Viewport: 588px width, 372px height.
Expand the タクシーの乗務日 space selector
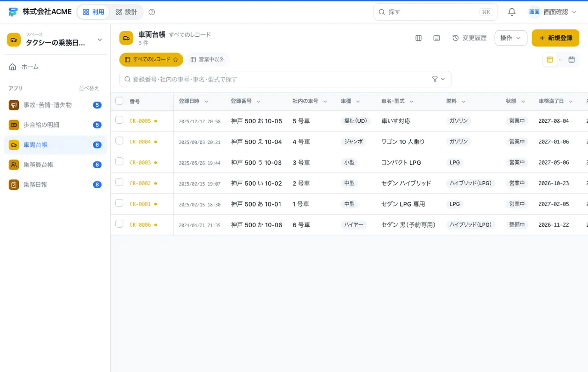click(x=55, y=40)
